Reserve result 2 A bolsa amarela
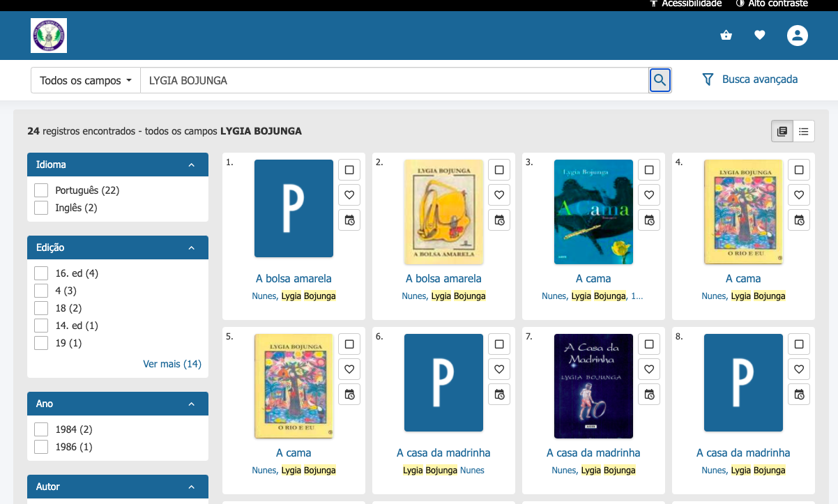This screenshot has width=838, height=504. (x=499, y=220)
